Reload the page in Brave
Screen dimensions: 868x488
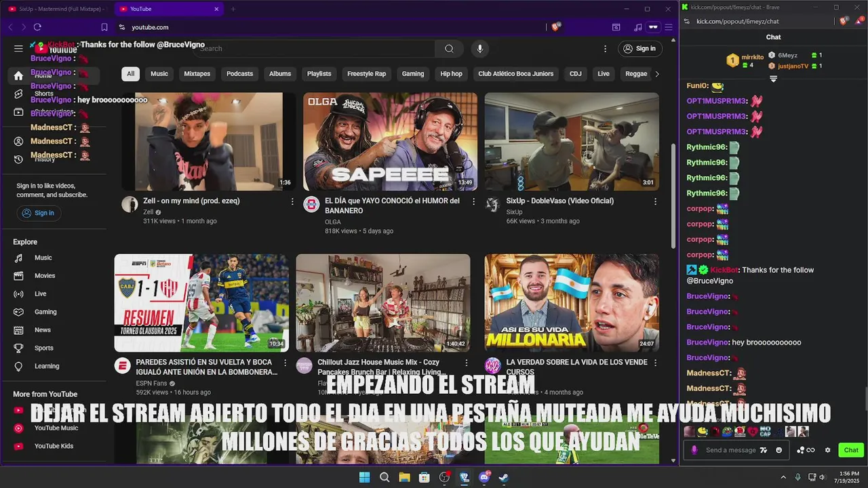tap(37, 27)
